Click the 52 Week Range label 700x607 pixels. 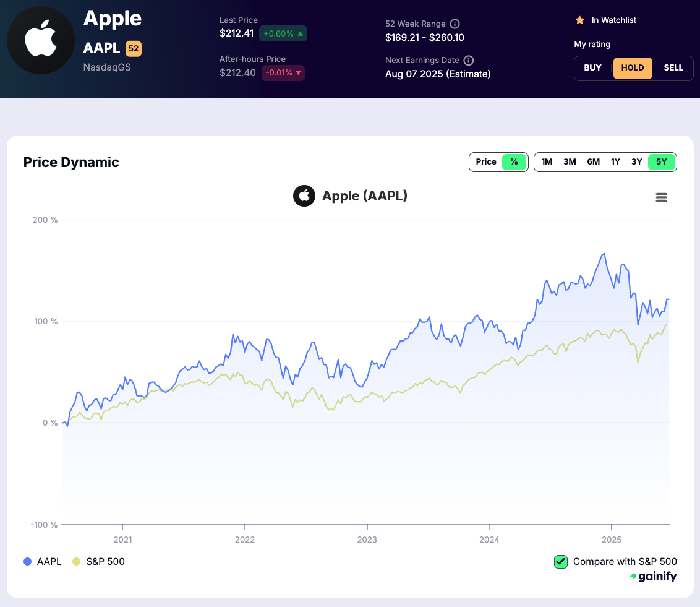click(415, 24)
